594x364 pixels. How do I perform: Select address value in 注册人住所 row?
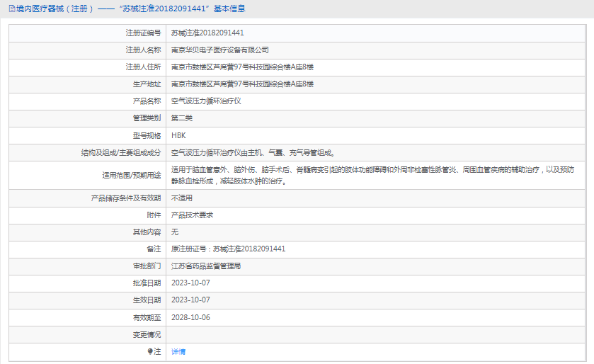click(x=242, y=67)
